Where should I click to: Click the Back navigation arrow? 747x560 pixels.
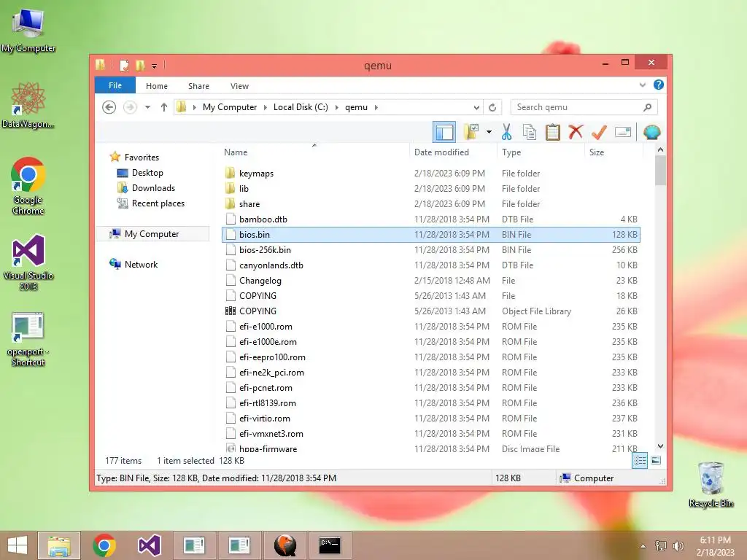(109, 107)
